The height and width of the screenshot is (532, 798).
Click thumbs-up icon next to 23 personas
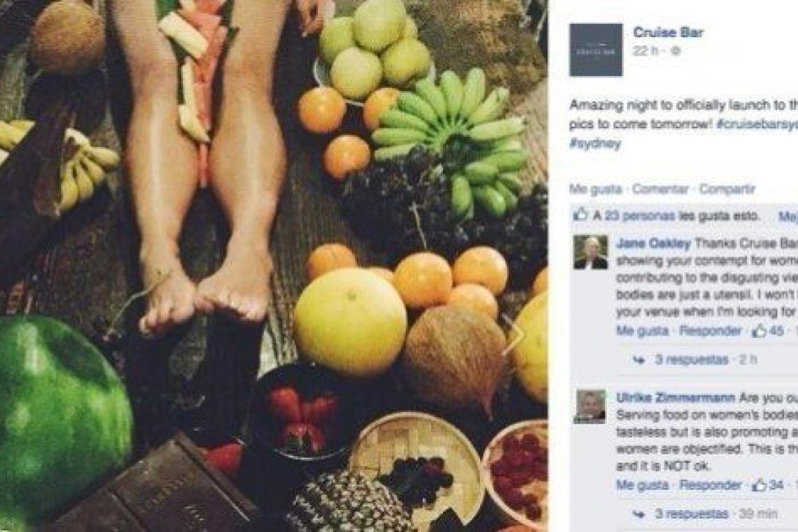click(x=581, y=215)
